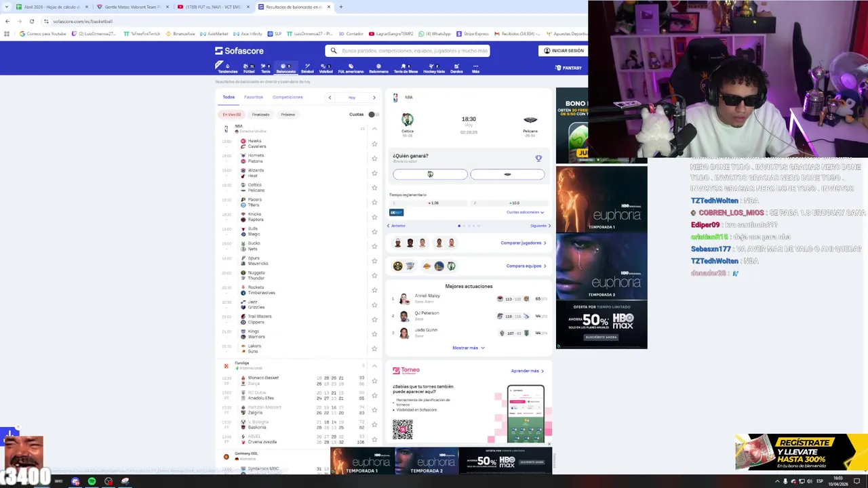
Task: Switch to the Competiciones tab
Action: pyautogui.click(x=288, y=97)
